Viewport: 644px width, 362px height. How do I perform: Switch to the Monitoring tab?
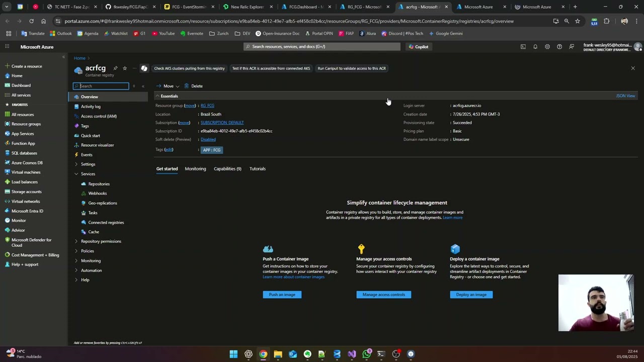pyautogui.click(x=195, y=169)
